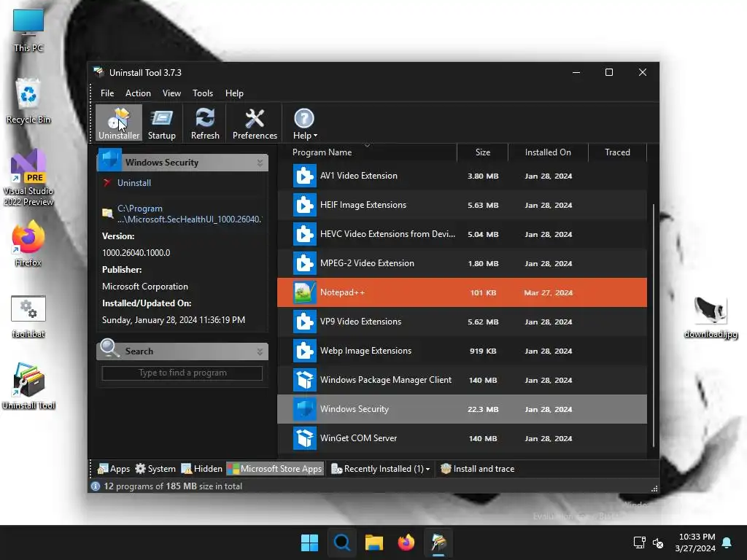
Task: Click the Install and trace button
Action: click(x=477, y=469)
